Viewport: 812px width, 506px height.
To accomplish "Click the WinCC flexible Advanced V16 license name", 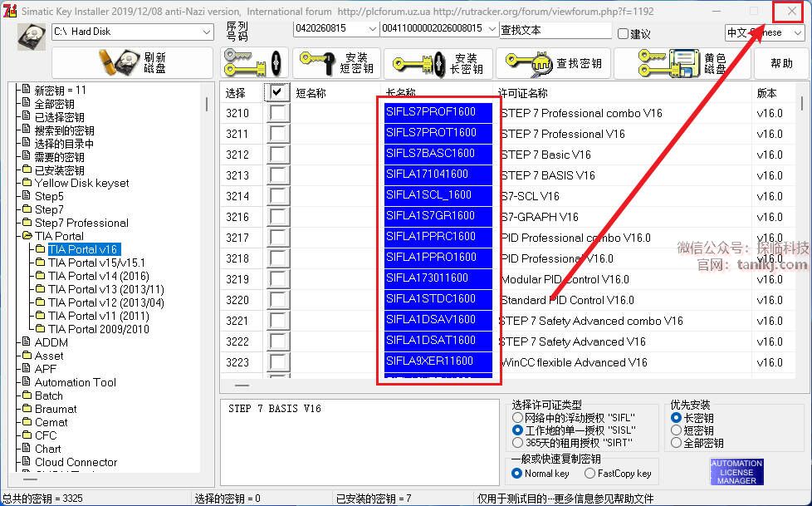I will (575, 362).
